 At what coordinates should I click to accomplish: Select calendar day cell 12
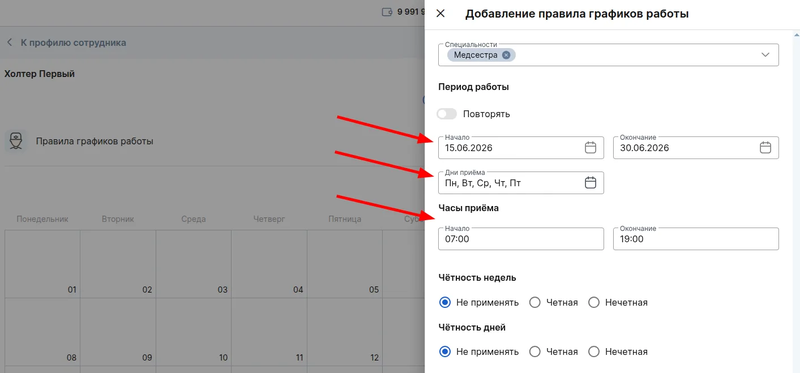coord(345,332)
